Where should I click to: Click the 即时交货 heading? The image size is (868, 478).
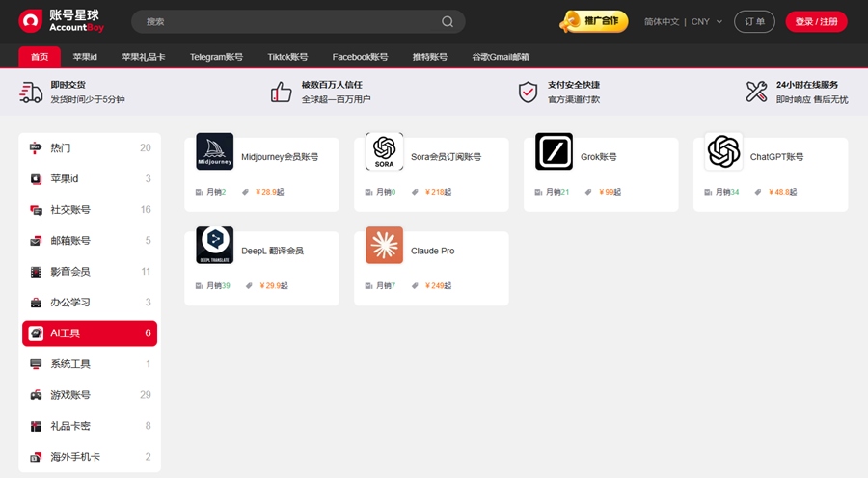pyautogui.click(x=68, y=85)
